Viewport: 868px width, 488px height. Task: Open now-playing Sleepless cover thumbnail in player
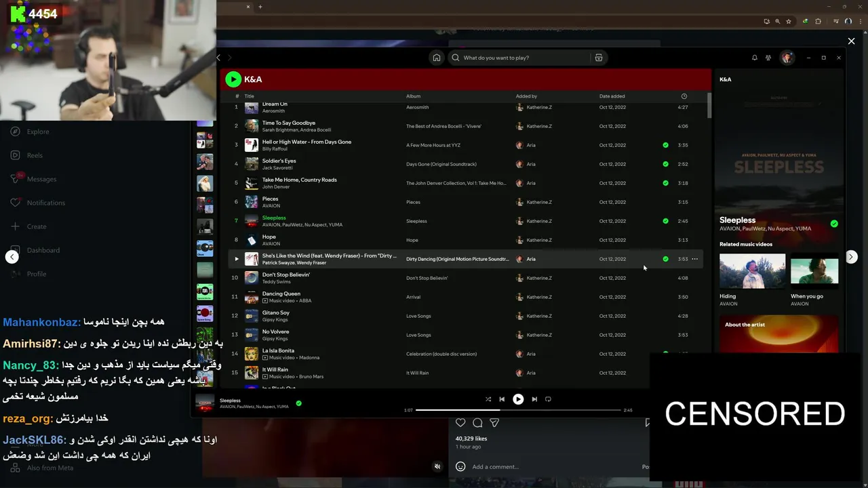(205, 403)
